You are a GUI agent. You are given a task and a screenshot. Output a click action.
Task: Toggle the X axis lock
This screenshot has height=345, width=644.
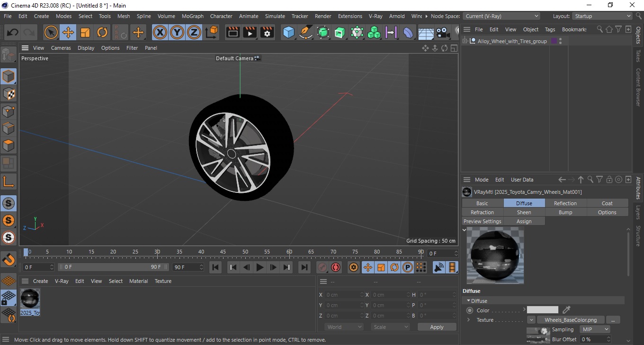click(x=160, y=32)
